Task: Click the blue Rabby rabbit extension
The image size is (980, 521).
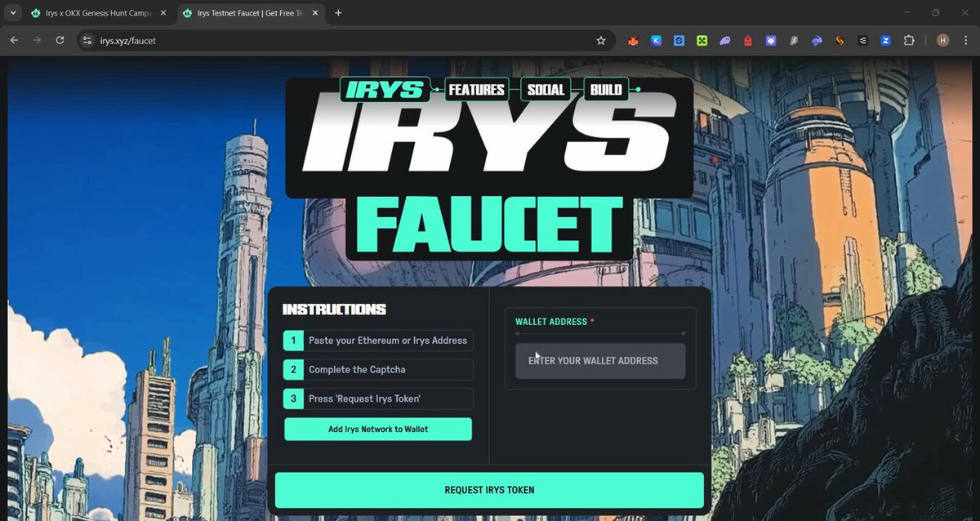Action: pyautogui.click(x=816, y=40)
